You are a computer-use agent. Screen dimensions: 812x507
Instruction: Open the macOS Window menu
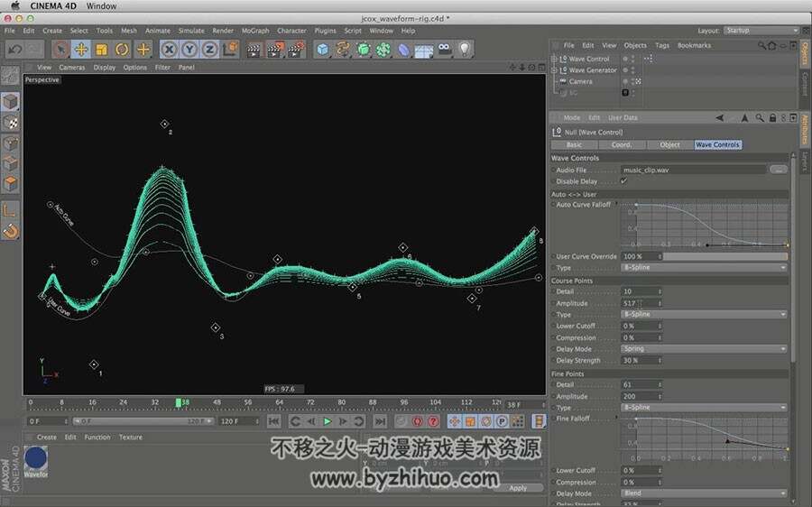point(101,6)
